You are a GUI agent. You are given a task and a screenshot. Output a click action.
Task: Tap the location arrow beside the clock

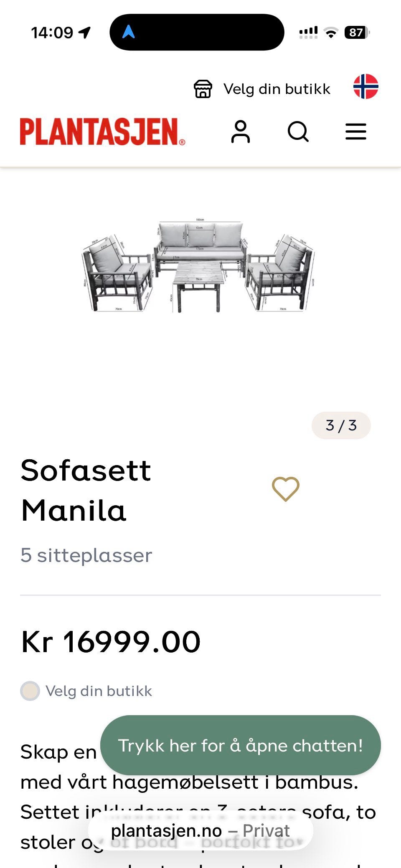pyautogui.click(x=85, y=33)
